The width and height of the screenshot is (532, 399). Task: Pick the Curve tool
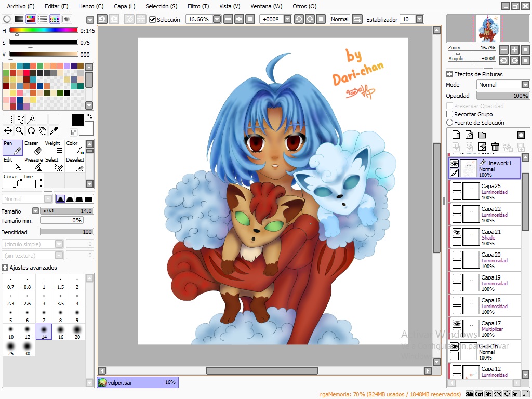(12, 181)
